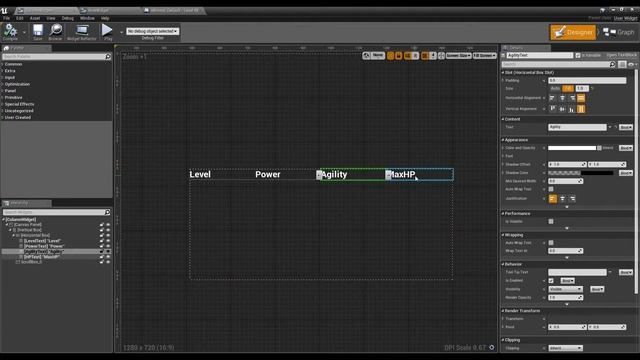Open the File menu
Screen dimensions: 640x360
[7, 18]
